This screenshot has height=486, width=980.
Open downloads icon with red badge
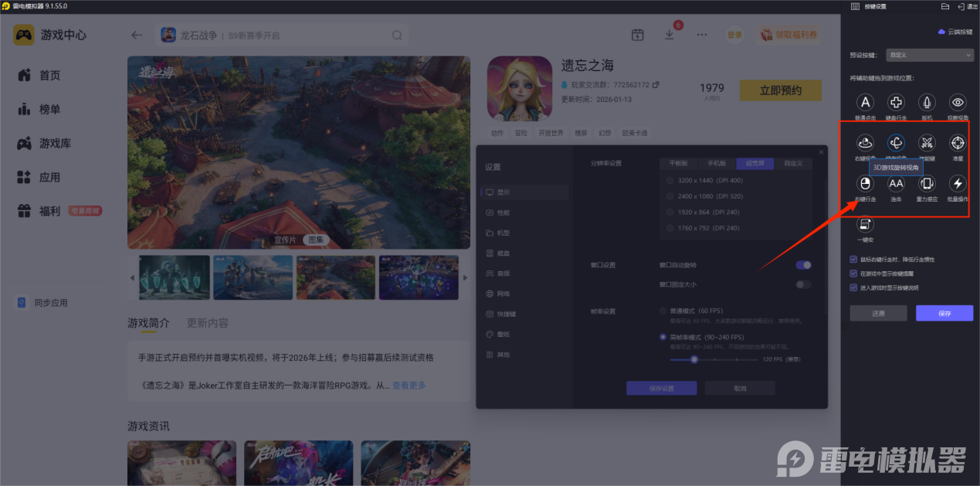click(670, 35)
